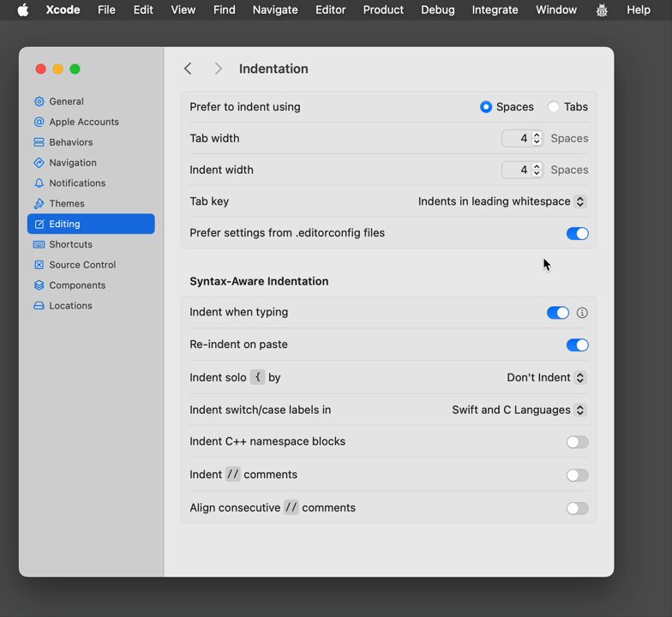Open the Editor menu in menu bar

point(331,9)
